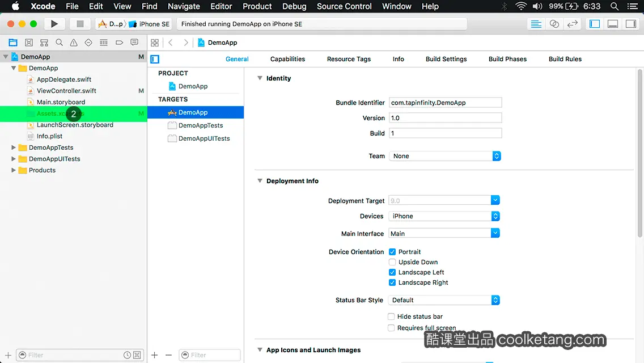
Task: Open Status Bar Style dropdown
Action: click(x=444, y=300)
